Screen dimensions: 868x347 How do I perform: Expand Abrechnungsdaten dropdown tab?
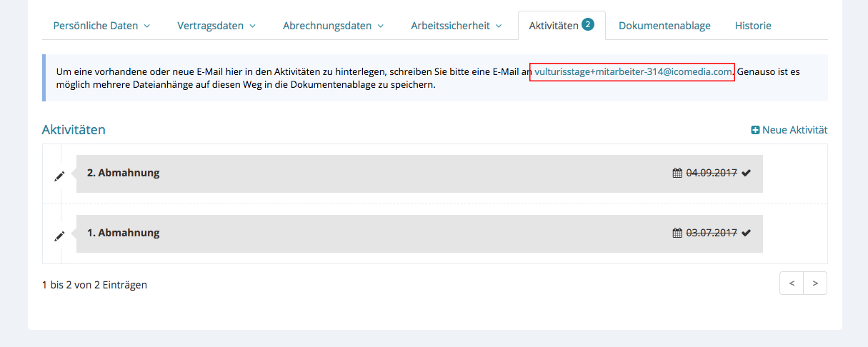click(333, 26)
